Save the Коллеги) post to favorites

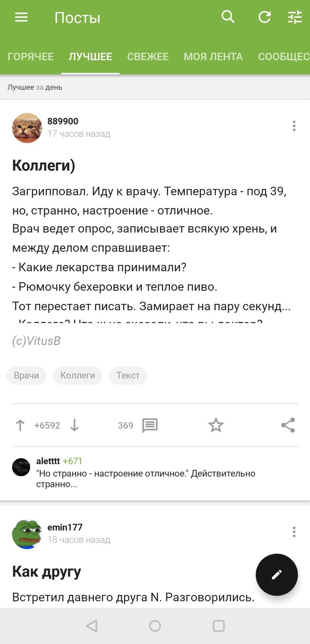pos(216,425)
